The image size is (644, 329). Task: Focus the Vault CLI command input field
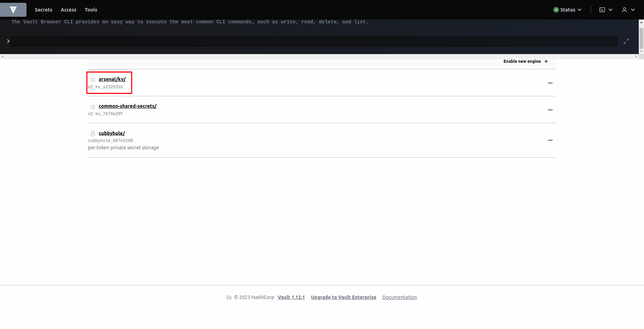point(314,41)
